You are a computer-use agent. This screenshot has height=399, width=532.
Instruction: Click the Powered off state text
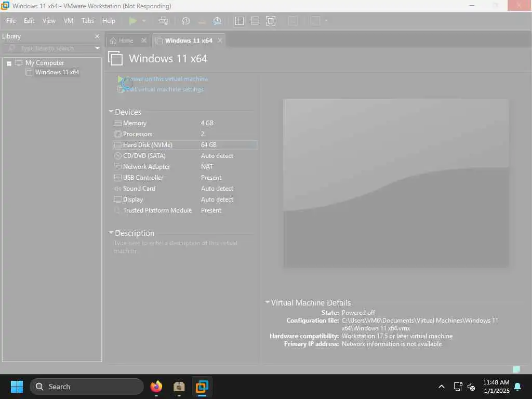pos(358,312)
